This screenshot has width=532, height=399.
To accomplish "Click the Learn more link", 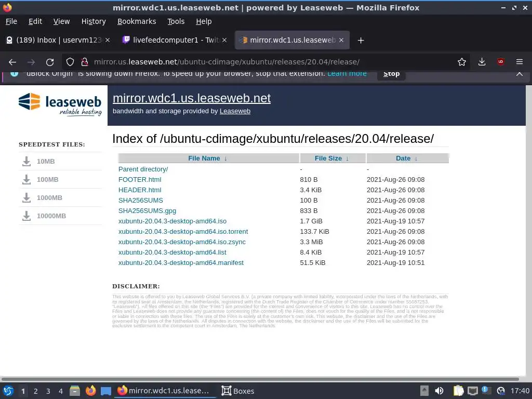I will coord(347,74).
